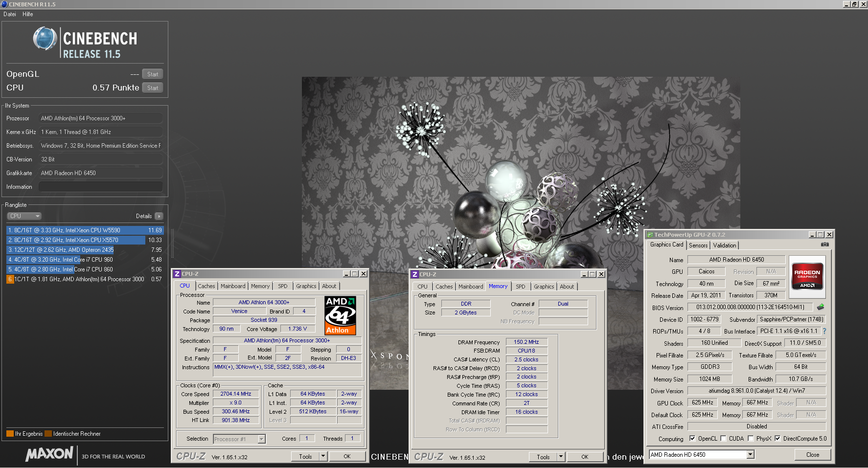The width and height of the screenshot is (868, 468).
Task: Click the orange Ihr Ergebnis legend swatch
Action: point(10,434)
